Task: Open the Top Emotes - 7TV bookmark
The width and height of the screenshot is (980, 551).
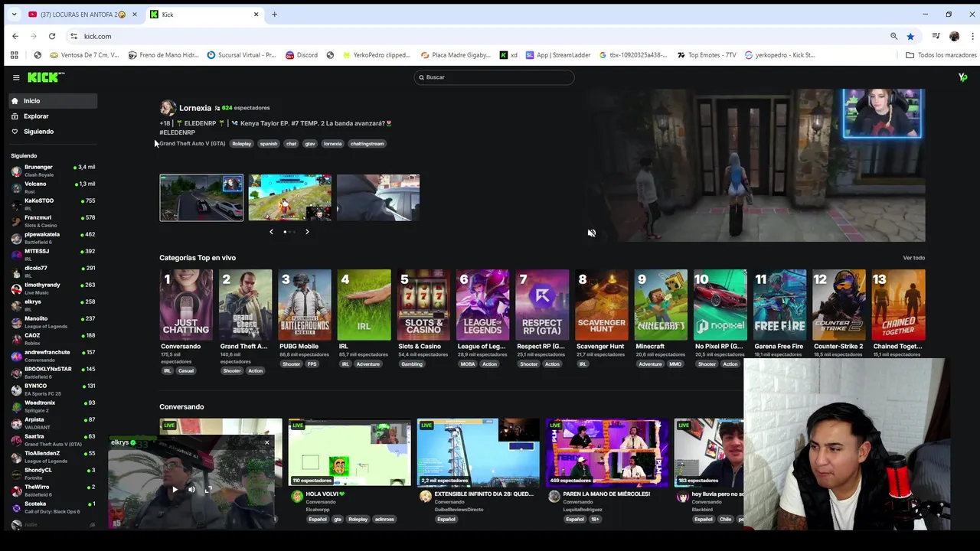Action: click(707, 55)
